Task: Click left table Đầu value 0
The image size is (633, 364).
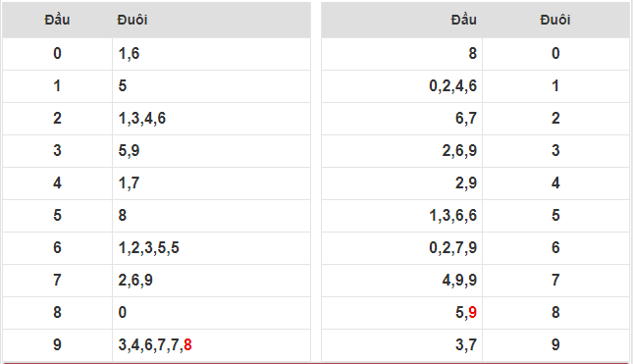Action: coord(57,53)
